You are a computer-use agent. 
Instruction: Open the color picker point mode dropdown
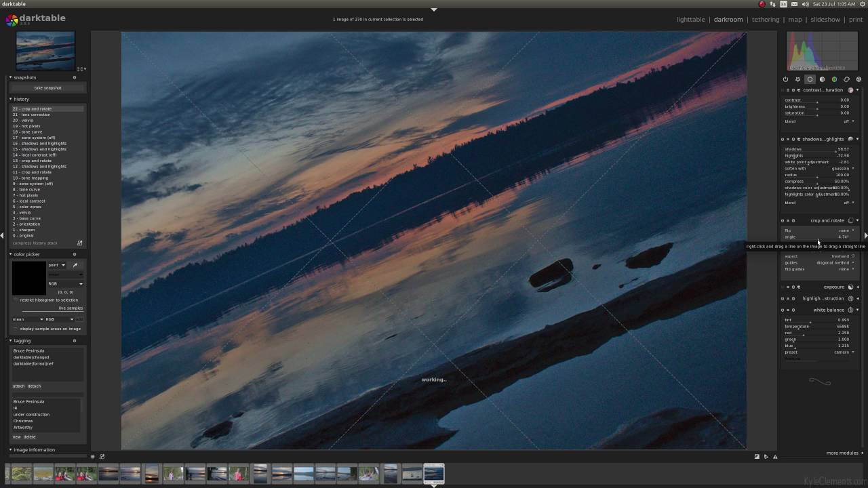(56, 265)
